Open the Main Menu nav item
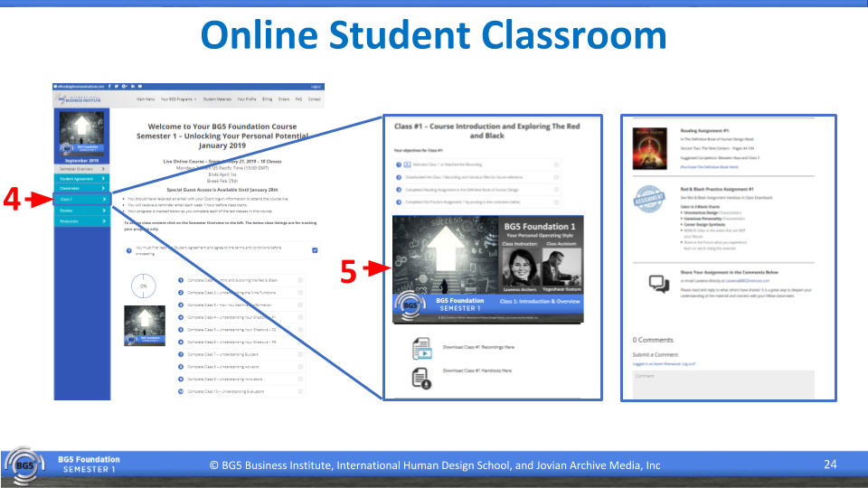Screen dimensions: 868x488 click(x=146, y=99)
